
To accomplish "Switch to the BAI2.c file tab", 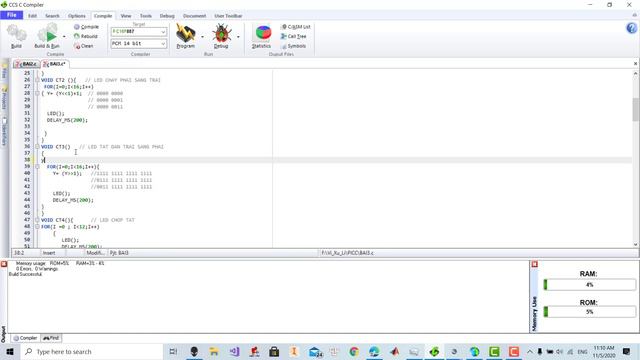I will tap(27, 64).
